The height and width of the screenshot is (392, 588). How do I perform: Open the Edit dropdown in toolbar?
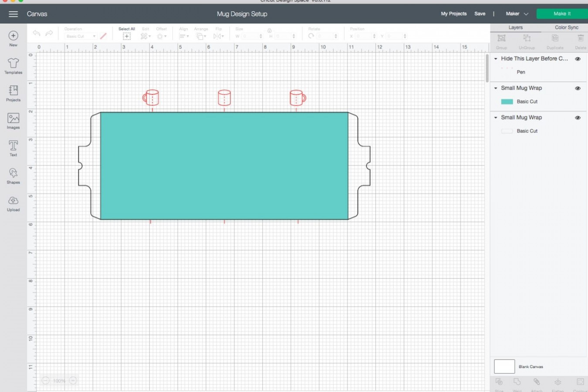145,36
